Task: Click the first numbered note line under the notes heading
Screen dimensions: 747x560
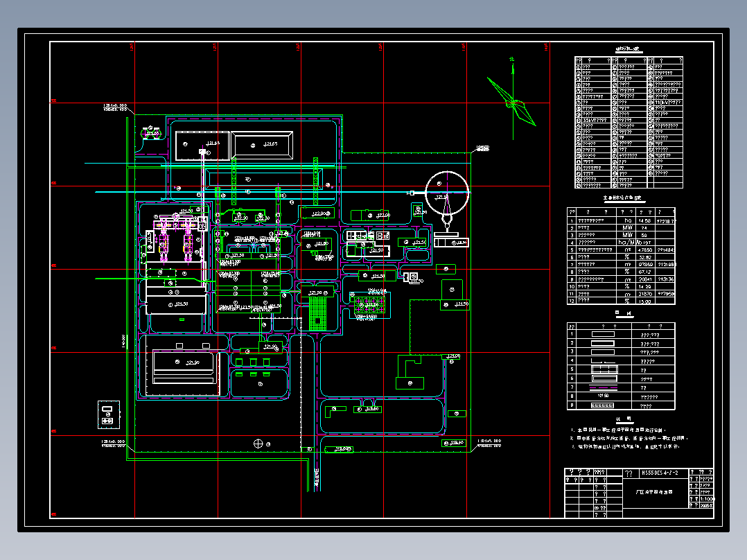Action: point(618,430)
